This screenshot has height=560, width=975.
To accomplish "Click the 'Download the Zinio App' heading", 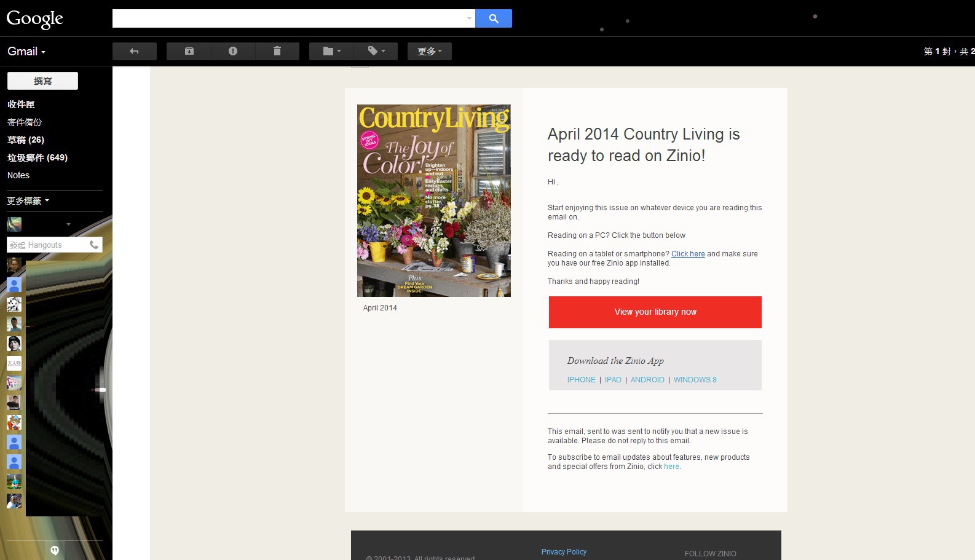I will (x=615, y=361).
